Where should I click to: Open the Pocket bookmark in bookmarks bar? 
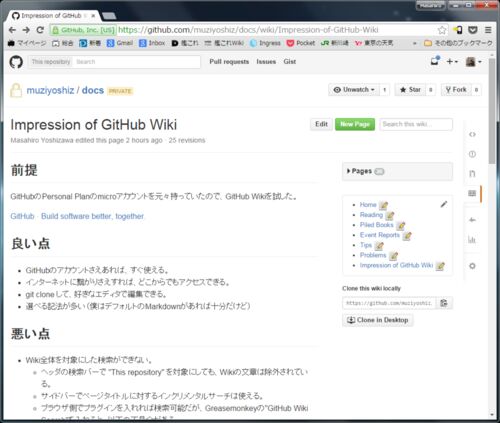301,43
